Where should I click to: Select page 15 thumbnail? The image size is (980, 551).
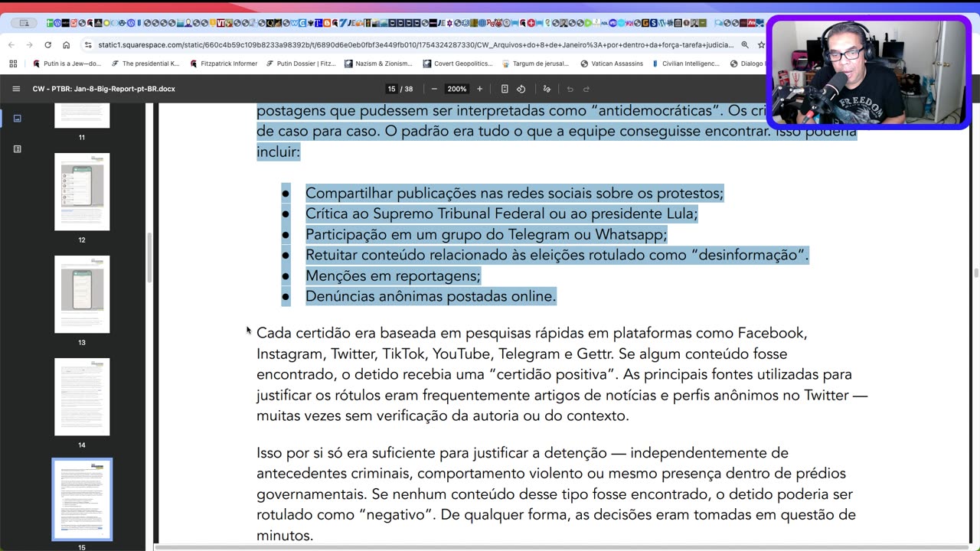[82, 499]
